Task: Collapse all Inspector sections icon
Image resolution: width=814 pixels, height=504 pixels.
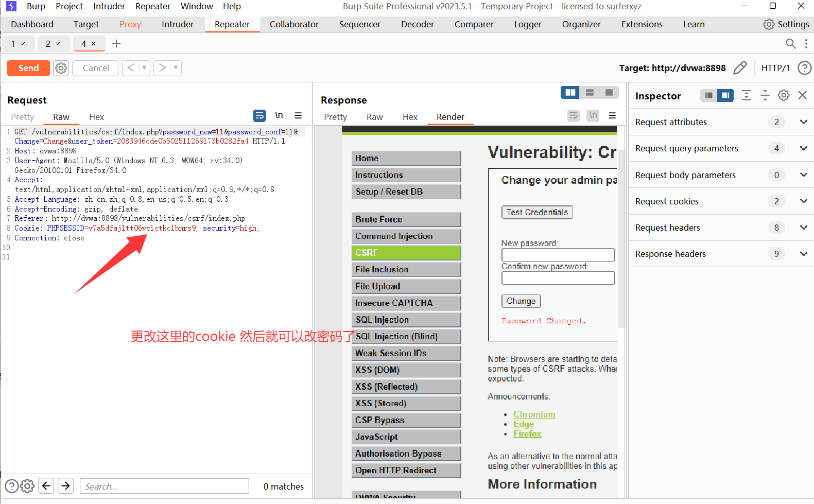Action: pos(765,95)
